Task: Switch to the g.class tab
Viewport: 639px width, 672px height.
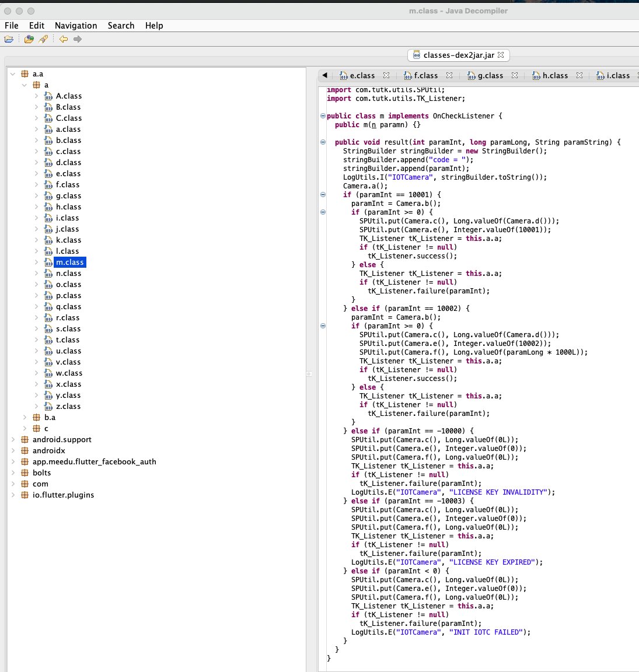Action: (485, 75)
